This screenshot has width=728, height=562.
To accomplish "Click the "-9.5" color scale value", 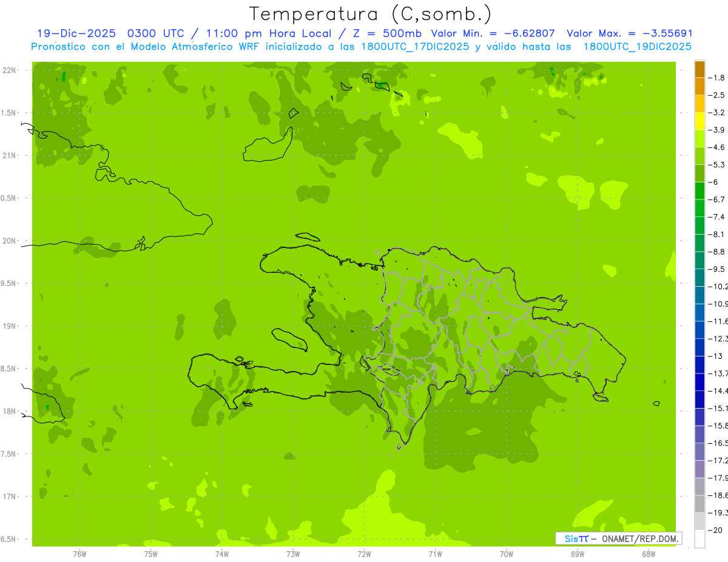I will (x=717, y=269).
